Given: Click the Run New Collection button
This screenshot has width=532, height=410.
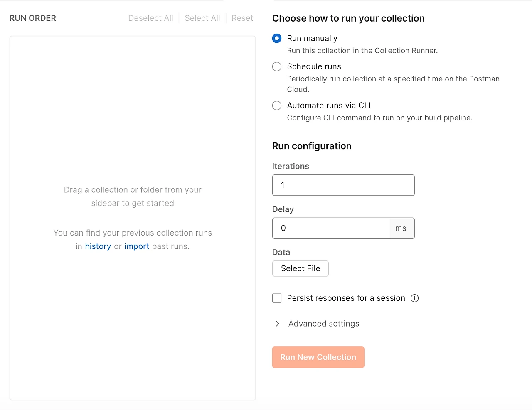Looking at the screenshot, I should [x=318, y=357].
